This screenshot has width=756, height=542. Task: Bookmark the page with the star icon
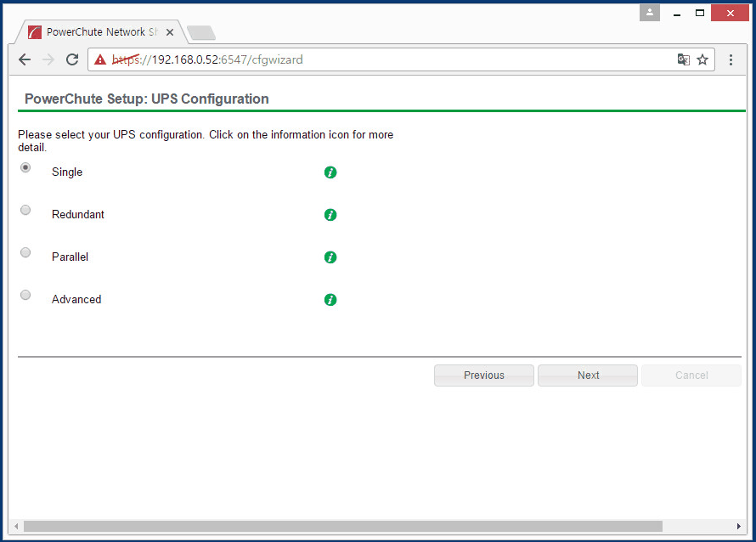(x=702, y=59)
